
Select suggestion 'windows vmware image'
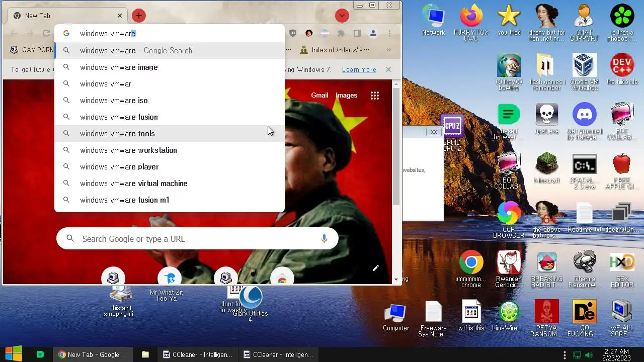coord(170,67)
